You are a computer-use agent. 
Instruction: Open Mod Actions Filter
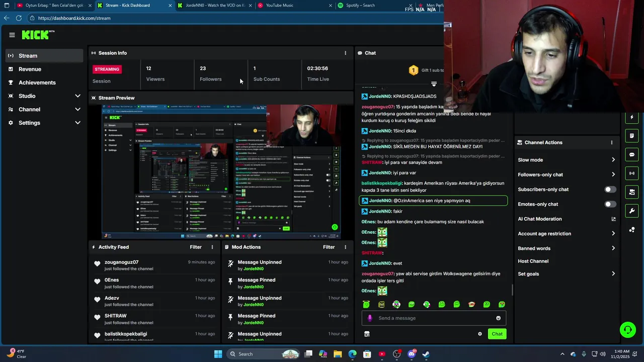pos(329,247)
